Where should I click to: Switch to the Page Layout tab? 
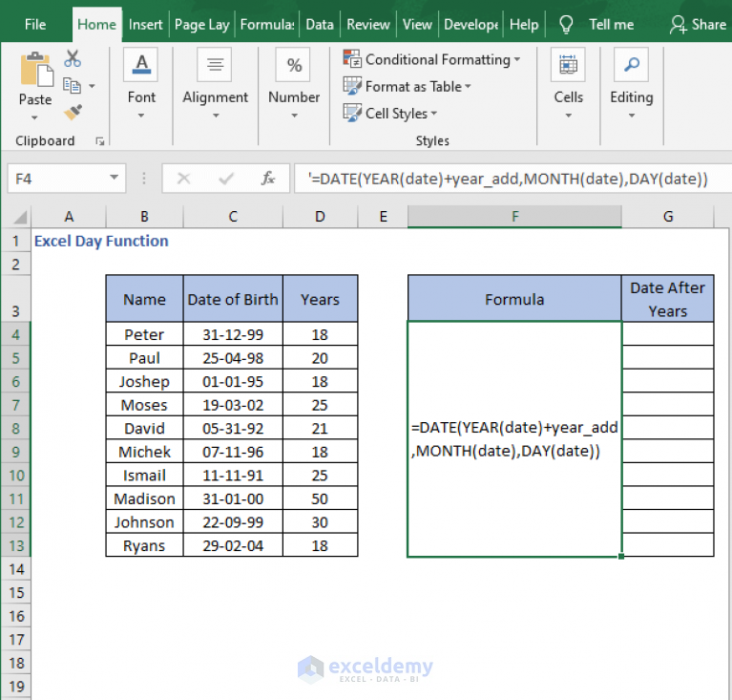click(x=201, y=24)
